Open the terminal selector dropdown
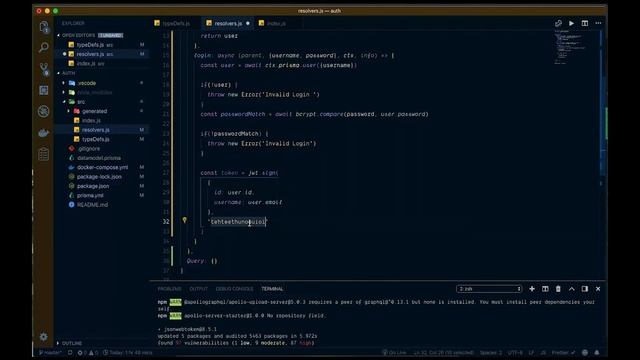Viewport: 640px width, 360px height. [489, 289]
